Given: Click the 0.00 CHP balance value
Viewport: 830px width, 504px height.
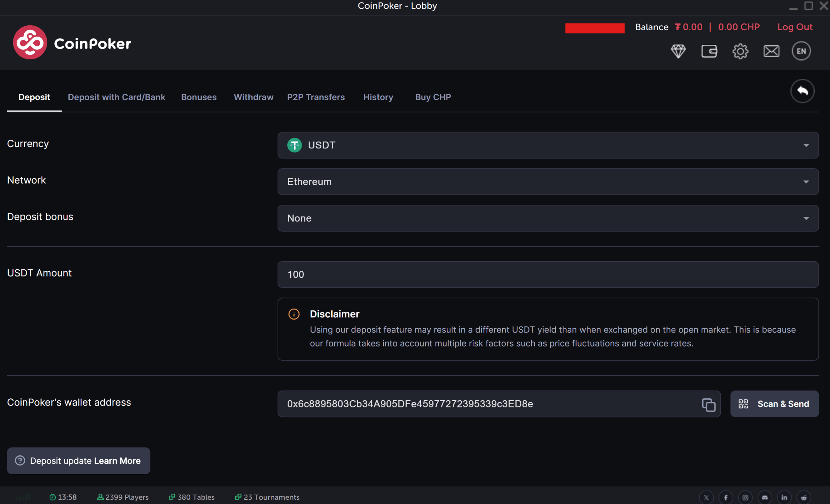Looking at the screenshot, I should click(739, 27).
